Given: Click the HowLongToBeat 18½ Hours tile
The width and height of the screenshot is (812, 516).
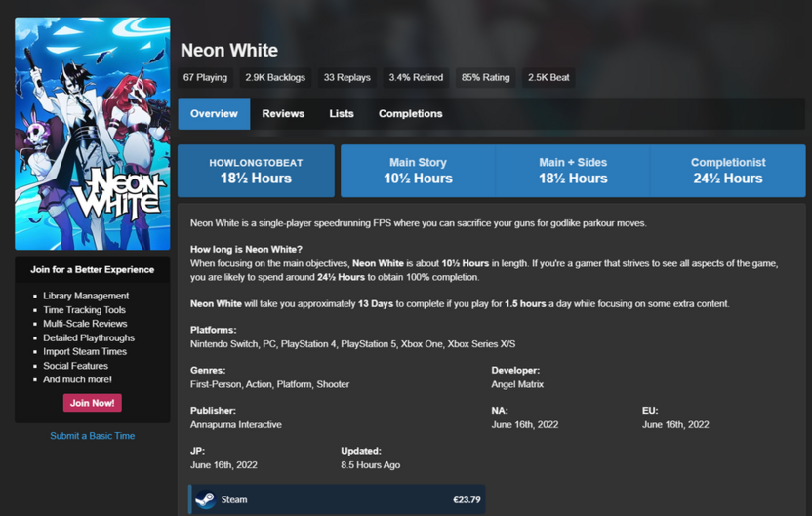Looking at the screenshot, I should (x=256, y=171).
